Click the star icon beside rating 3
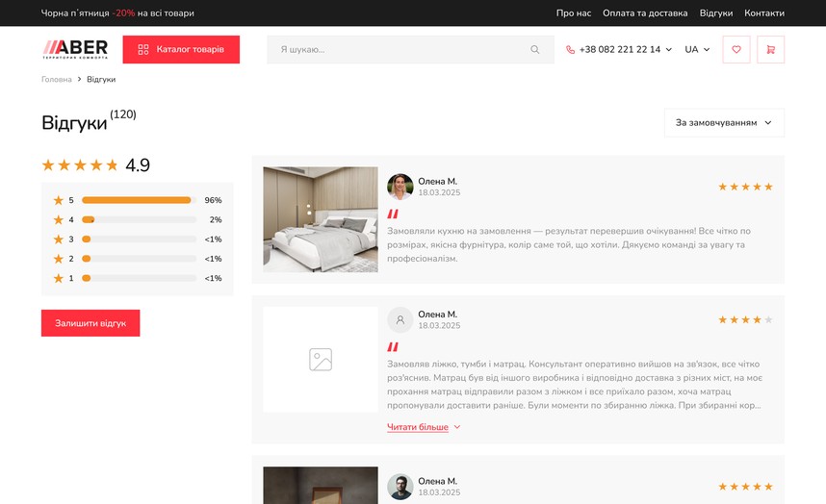Viewport: 826px width, 504px height. [x=59, y=239]
